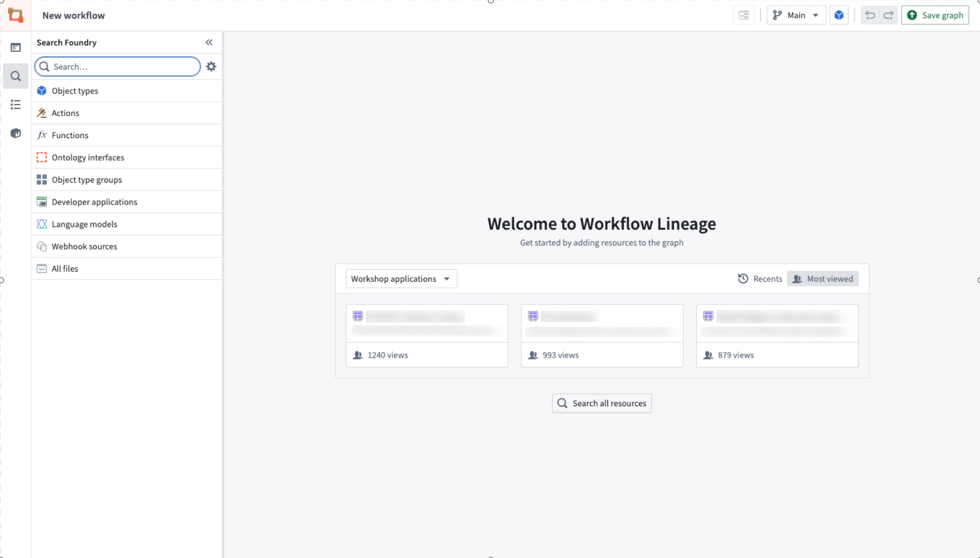Open the Main branch dropdown

tap(796, 15)
